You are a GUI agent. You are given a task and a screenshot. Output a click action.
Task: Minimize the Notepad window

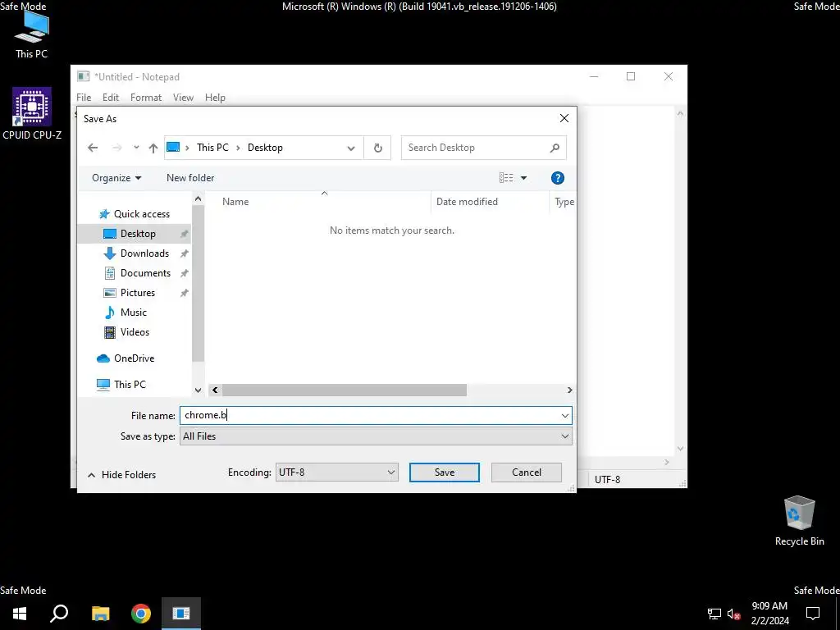coord(594,76)
